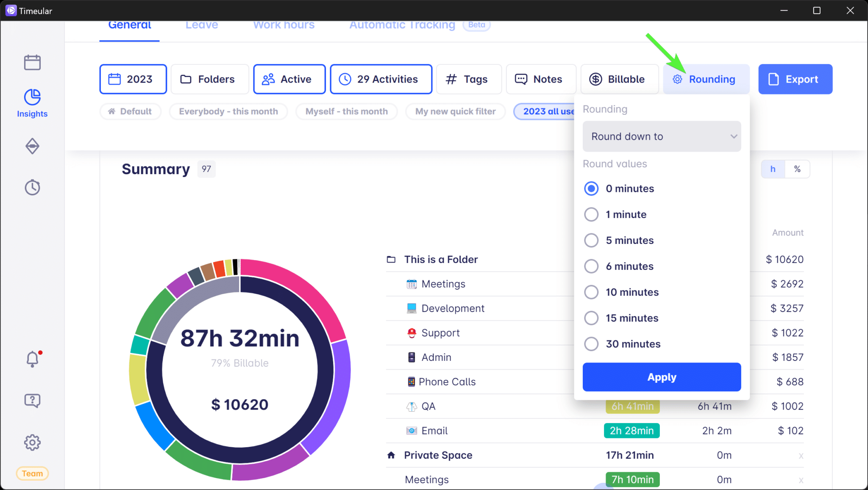This screenshot has height=490, width=868.
Task: Open notifications bell icon
Action: click(32, 359)
